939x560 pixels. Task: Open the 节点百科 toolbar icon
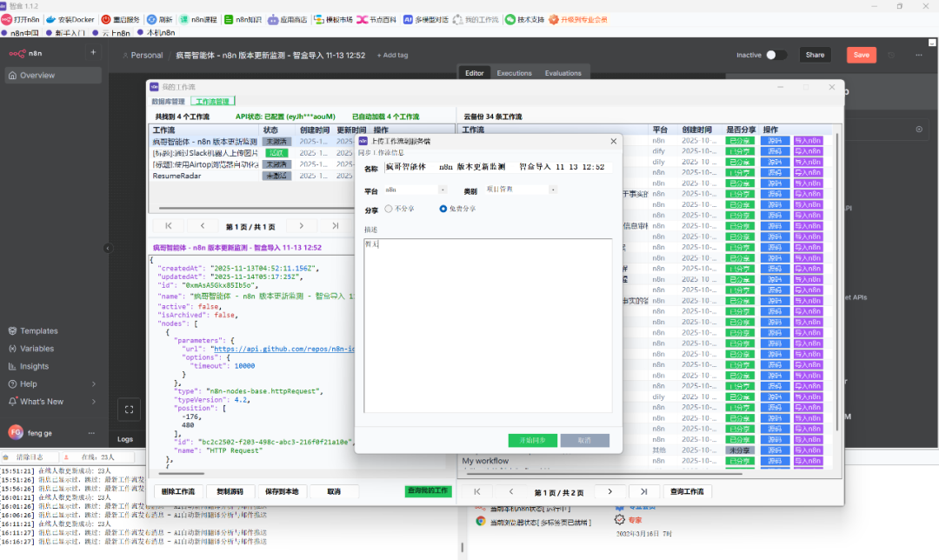click(x=363, y=20)
